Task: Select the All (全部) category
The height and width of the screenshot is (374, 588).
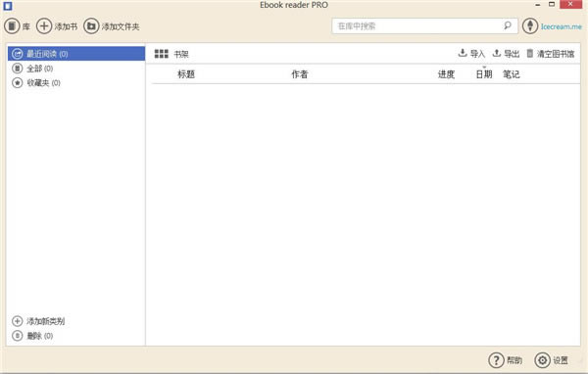Action: tap(76, 69)
